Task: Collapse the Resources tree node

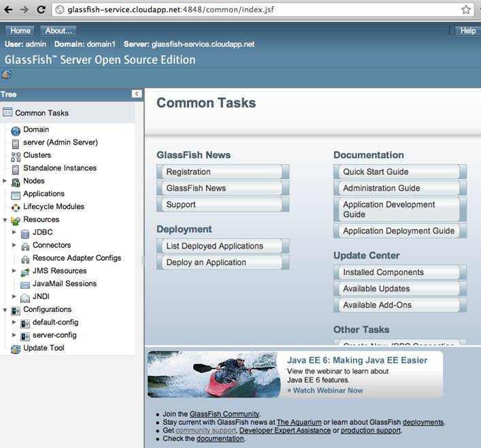Action: point(5,220)
